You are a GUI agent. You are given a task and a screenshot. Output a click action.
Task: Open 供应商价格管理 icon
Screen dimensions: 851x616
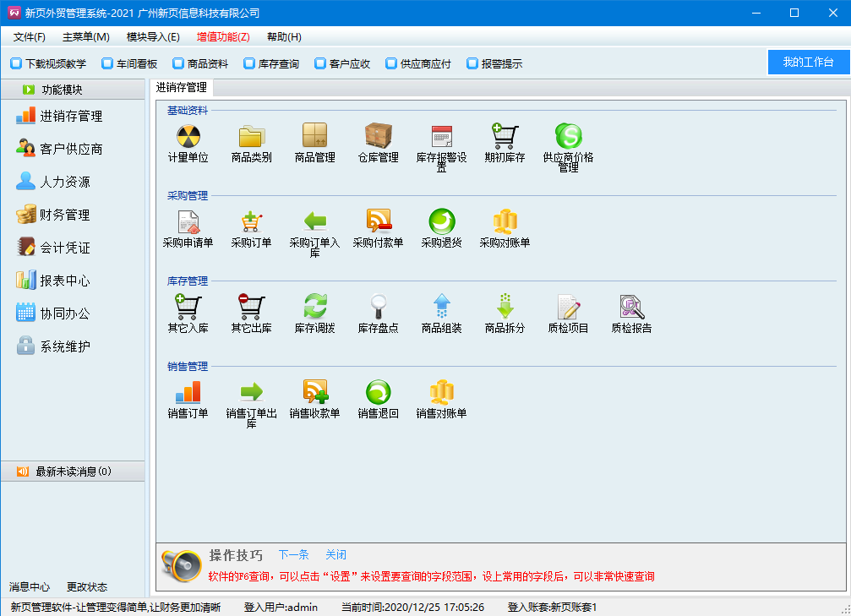coord(568,136)
